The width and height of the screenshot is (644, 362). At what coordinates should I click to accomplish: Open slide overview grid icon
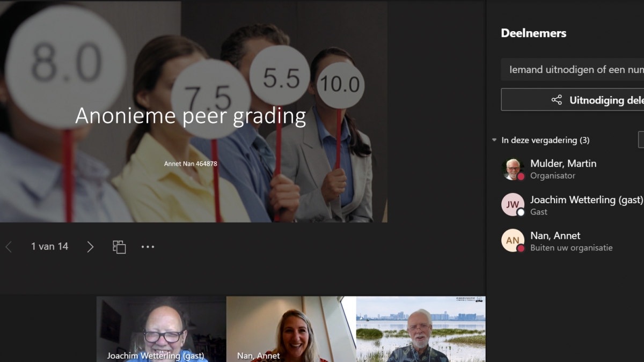119,247
